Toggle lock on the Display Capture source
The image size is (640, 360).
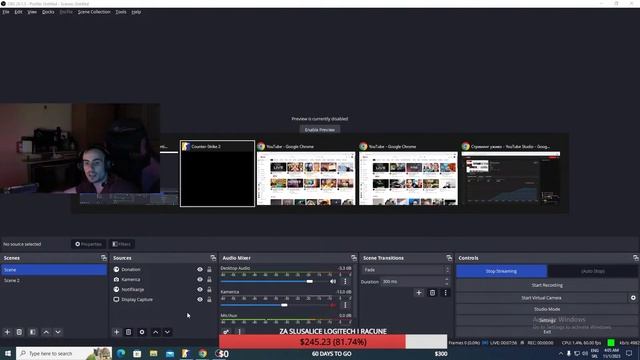click(209, 300)
